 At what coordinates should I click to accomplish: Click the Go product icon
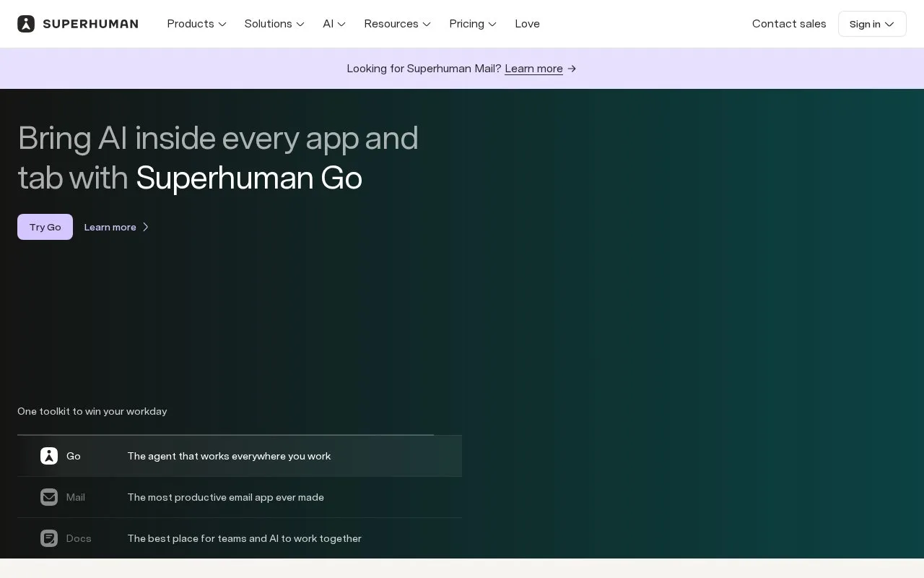point(49,456)
